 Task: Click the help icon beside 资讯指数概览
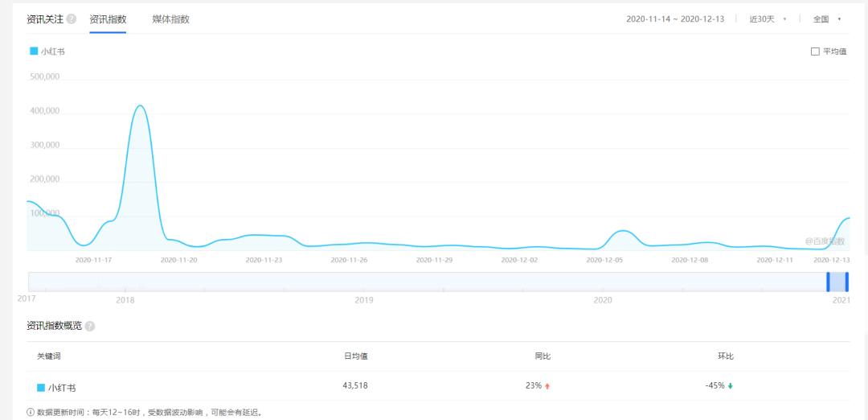click(x=90, y=327)
